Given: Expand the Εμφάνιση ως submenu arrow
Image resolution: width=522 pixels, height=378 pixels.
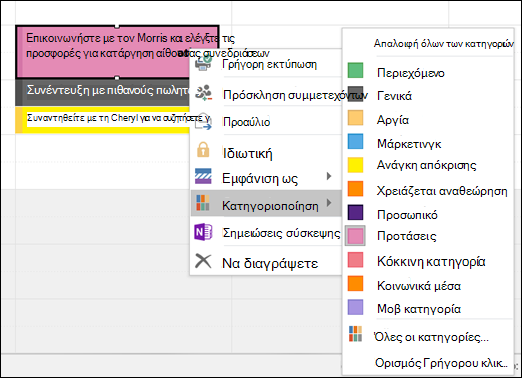Looking at the screenshot, I should [x=329, y=176].
